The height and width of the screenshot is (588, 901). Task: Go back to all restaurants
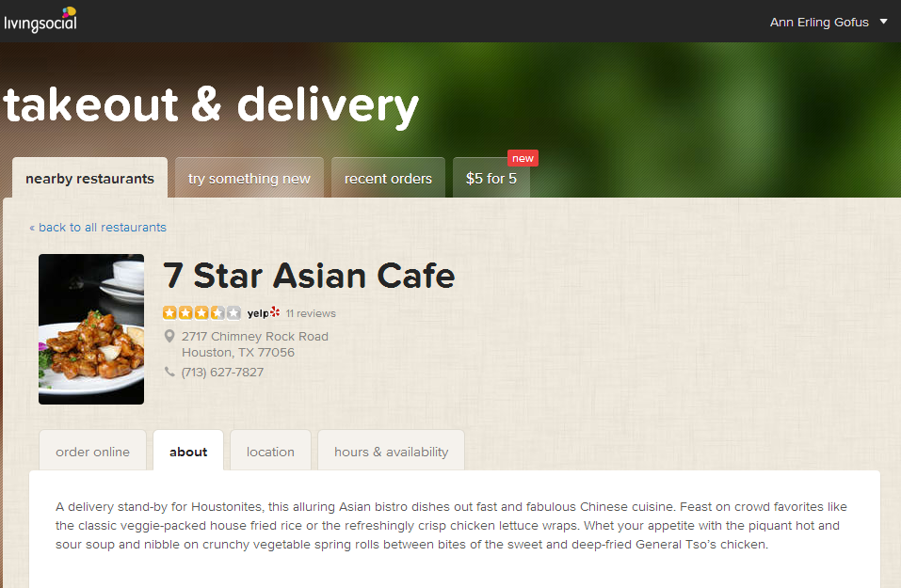98,228
